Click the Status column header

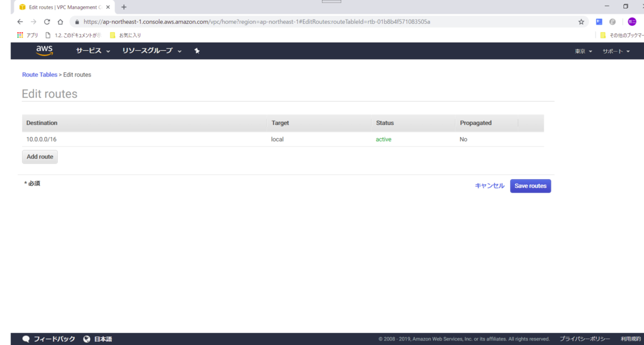click(x=385, y=123)
